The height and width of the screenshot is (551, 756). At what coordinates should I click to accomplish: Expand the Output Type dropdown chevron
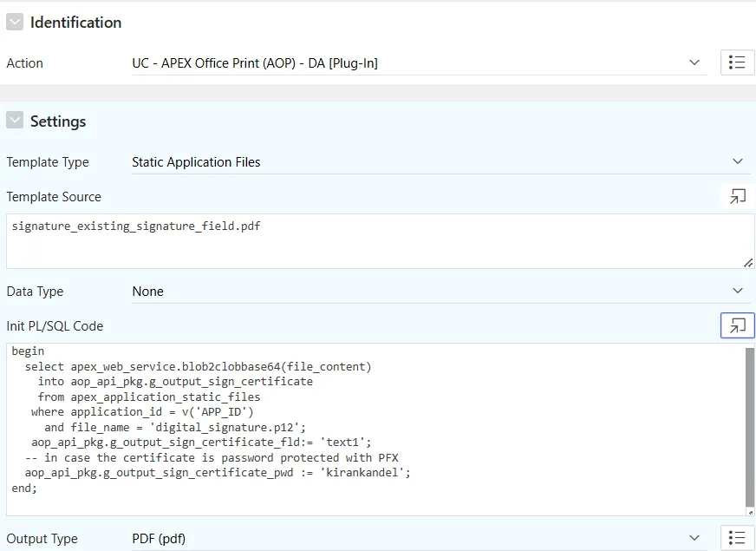click(694, 538)
